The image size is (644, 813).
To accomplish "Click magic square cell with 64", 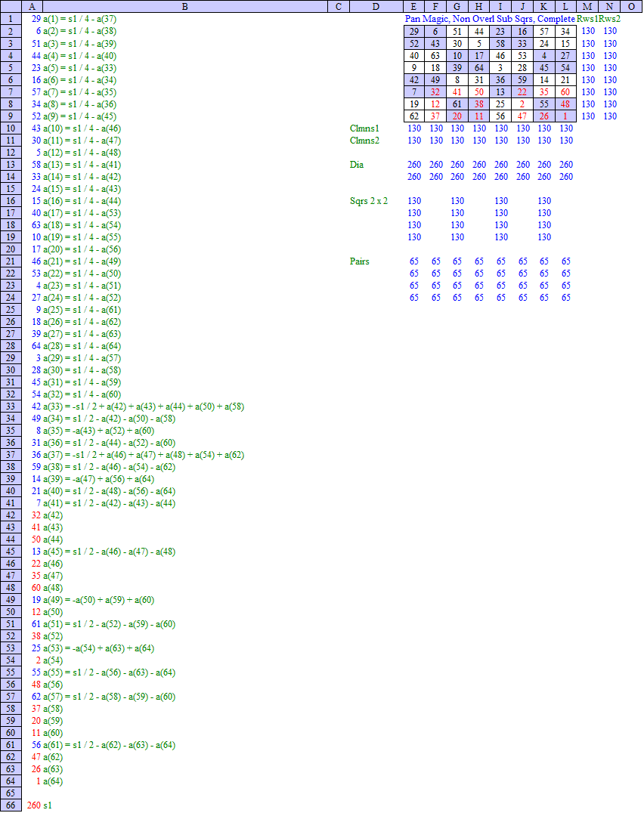I will pos(478,67).
